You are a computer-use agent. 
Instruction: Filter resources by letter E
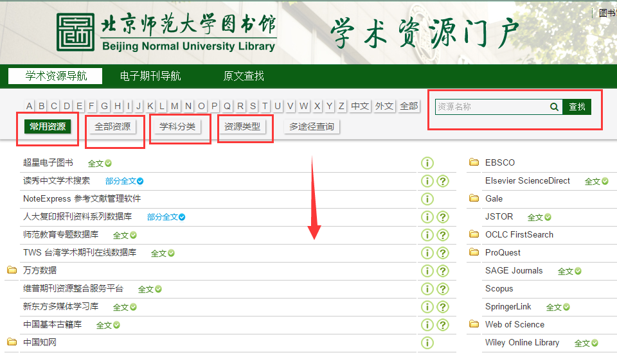[x=79, y=106]
